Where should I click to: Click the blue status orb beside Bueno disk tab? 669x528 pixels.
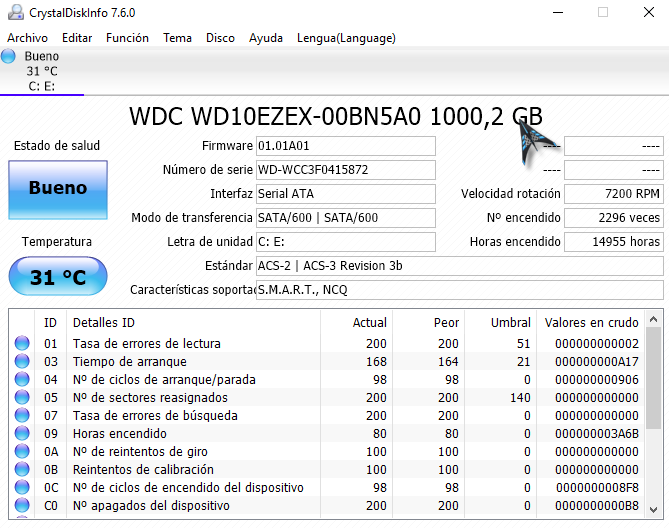(x=8, y=56)
